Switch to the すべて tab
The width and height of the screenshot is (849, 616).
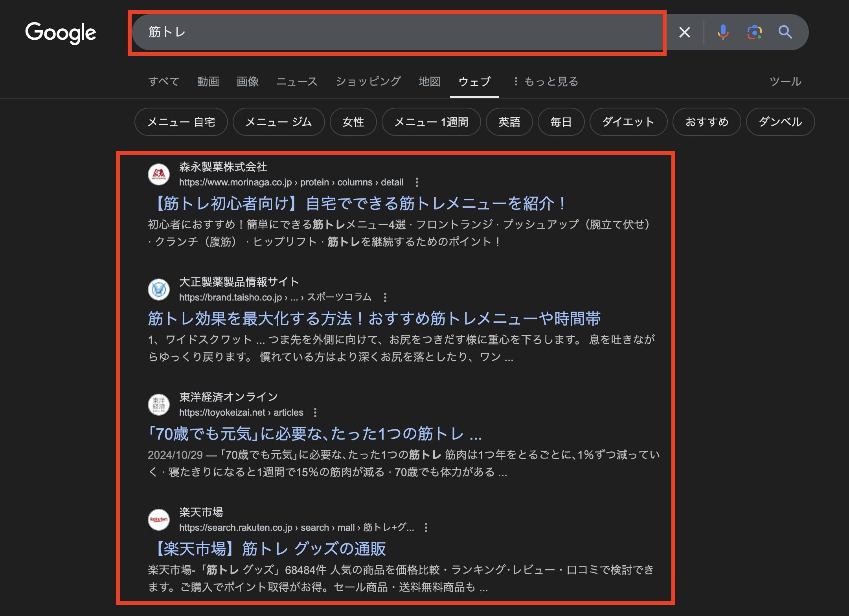click(164, 81)
